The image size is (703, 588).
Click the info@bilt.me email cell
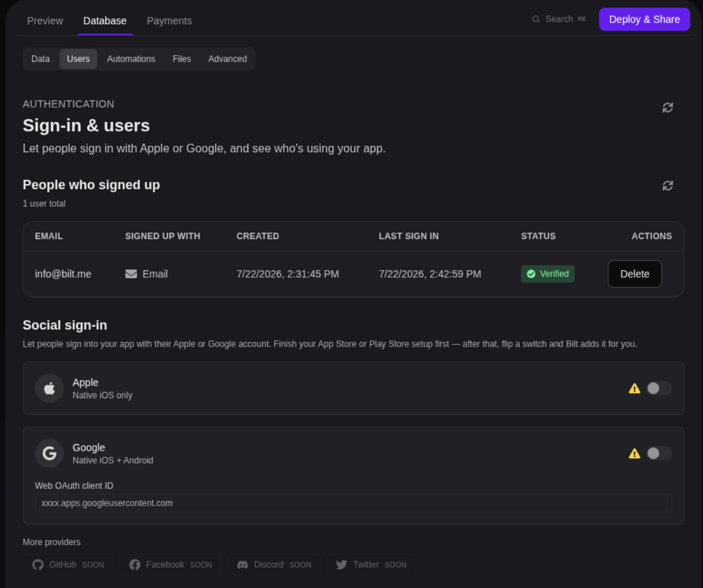63,274
